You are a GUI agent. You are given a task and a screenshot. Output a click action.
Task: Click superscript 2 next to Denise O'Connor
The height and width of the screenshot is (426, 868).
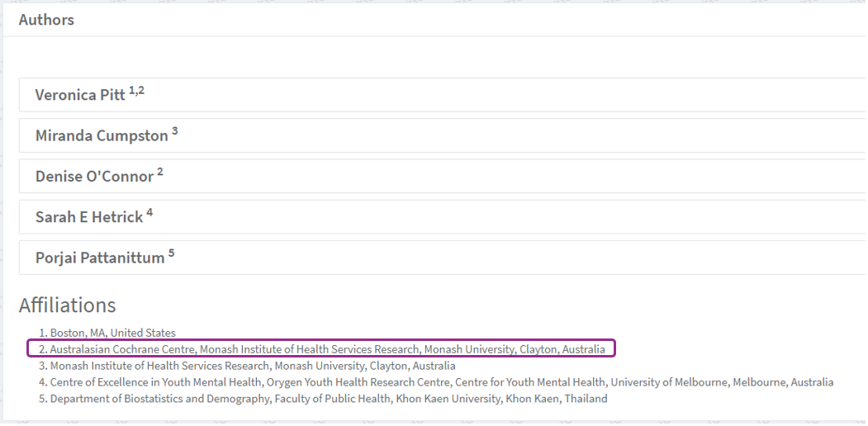coord(160,172)
